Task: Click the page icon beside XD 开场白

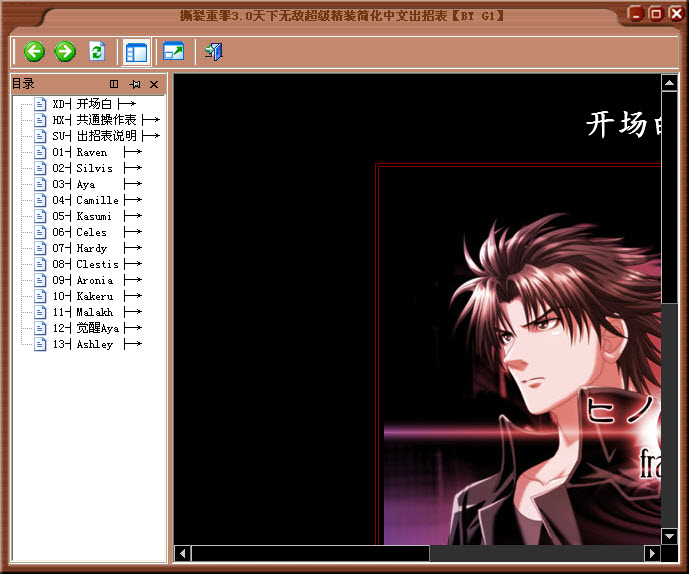Action: pos(40,104)
